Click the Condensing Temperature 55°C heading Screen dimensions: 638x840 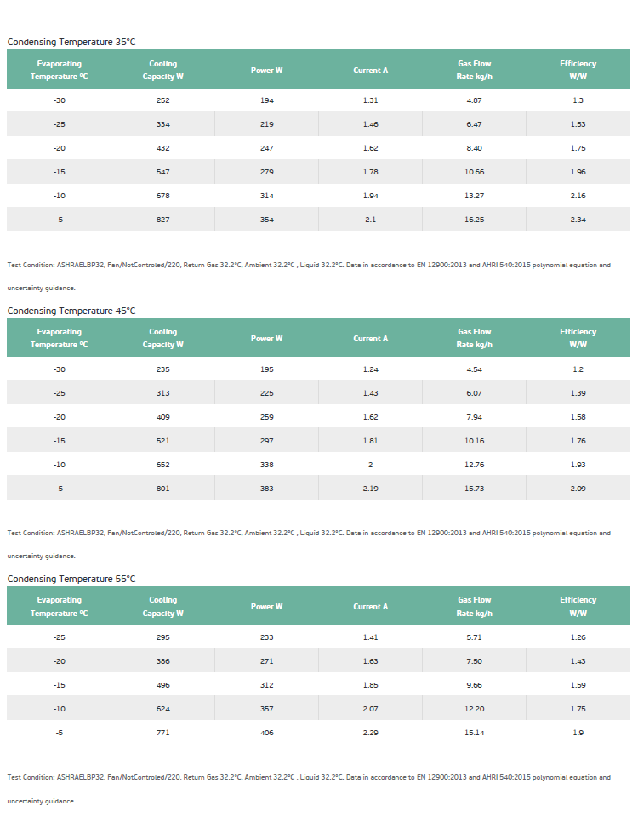(x=71, y=579)
